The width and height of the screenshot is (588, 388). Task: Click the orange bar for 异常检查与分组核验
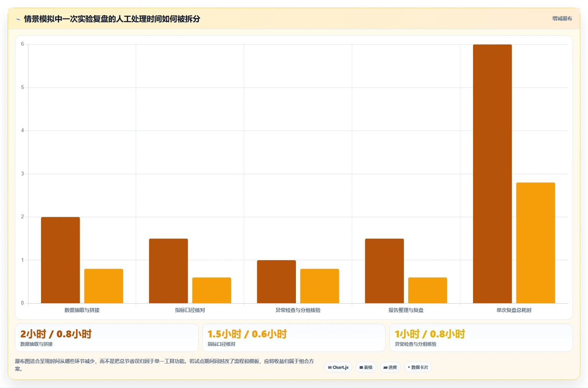tap(320, 286)
